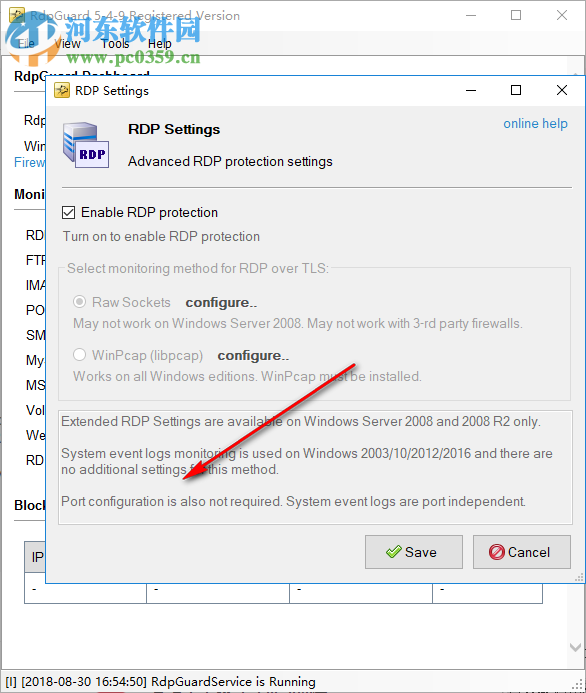
Task: Click RDP Settings title bar icon
Action: 61,91
